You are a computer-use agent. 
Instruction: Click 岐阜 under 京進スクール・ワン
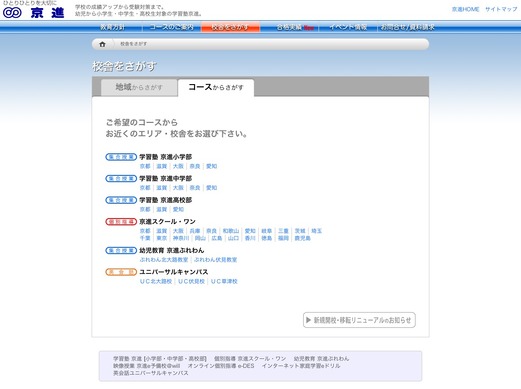(267, 231)
